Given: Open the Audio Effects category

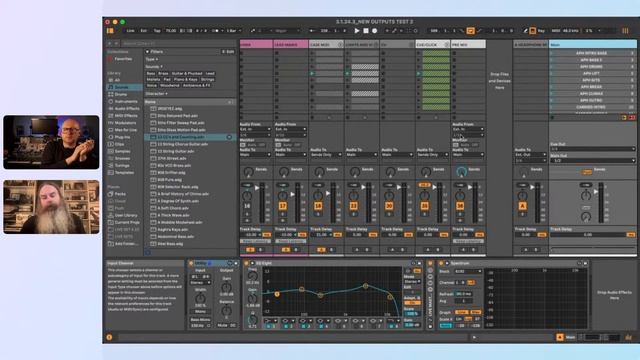Looking at the screenshot, I should coord(127,109).
